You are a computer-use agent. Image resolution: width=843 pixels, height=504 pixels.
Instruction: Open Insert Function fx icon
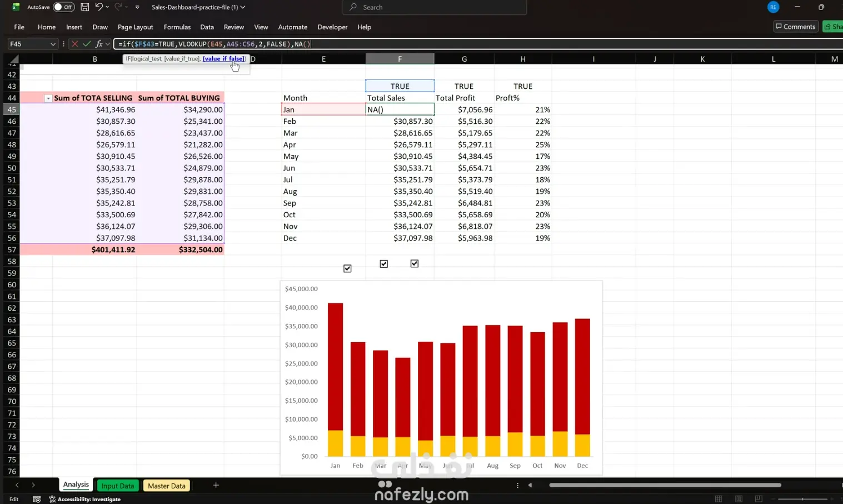pyautogui.click(x=99, y=44)
